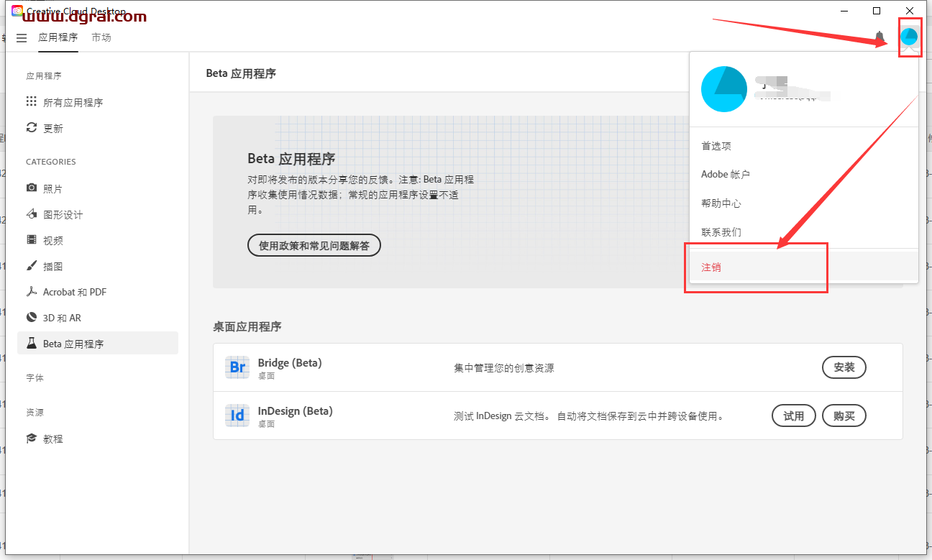Click the brush icon for 插图
The image size is (932, 560).
(31, 265)
